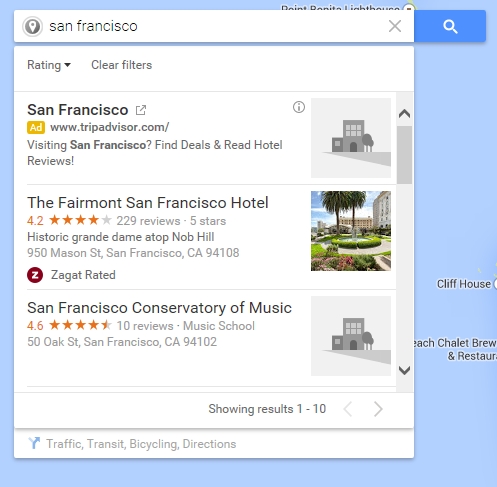Image resolution: width=497 pixels, height=487 pixels.
Task: Go to previous results page arrow
Action: [348, 409]
